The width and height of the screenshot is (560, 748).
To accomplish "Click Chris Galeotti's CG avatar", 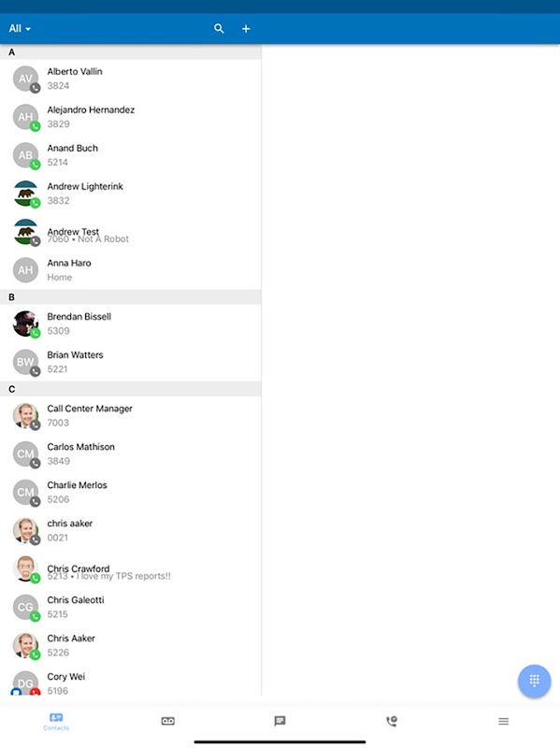I will [x=26, y=607].
